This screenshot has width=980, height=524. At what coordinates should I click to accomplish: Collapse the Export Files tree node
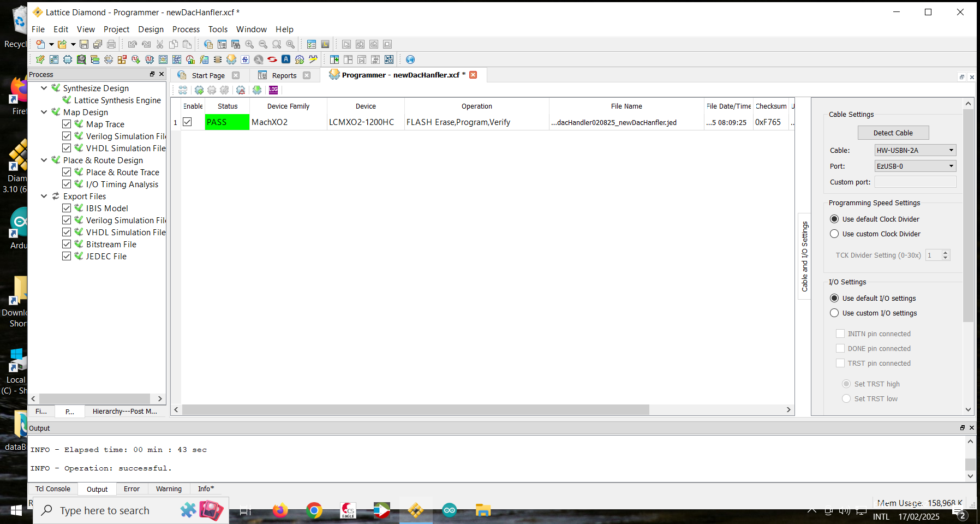44,196
